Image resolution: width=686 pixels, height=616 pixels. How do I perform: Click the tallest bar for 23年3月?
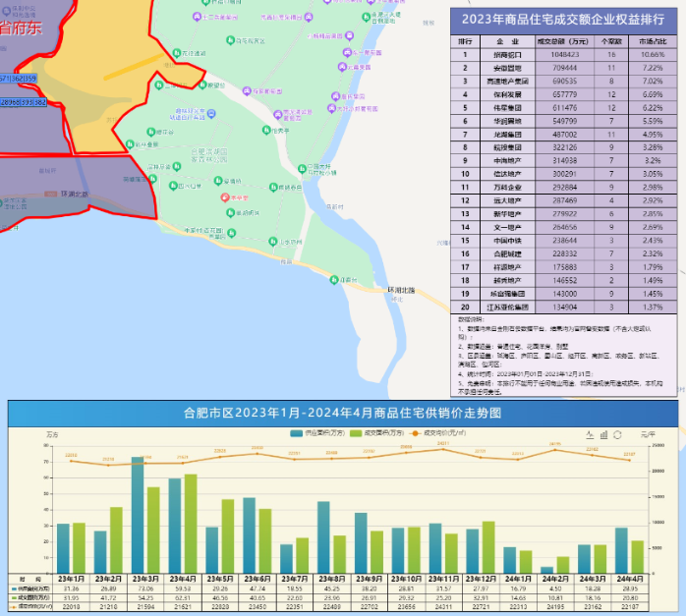tap(139, 513)
